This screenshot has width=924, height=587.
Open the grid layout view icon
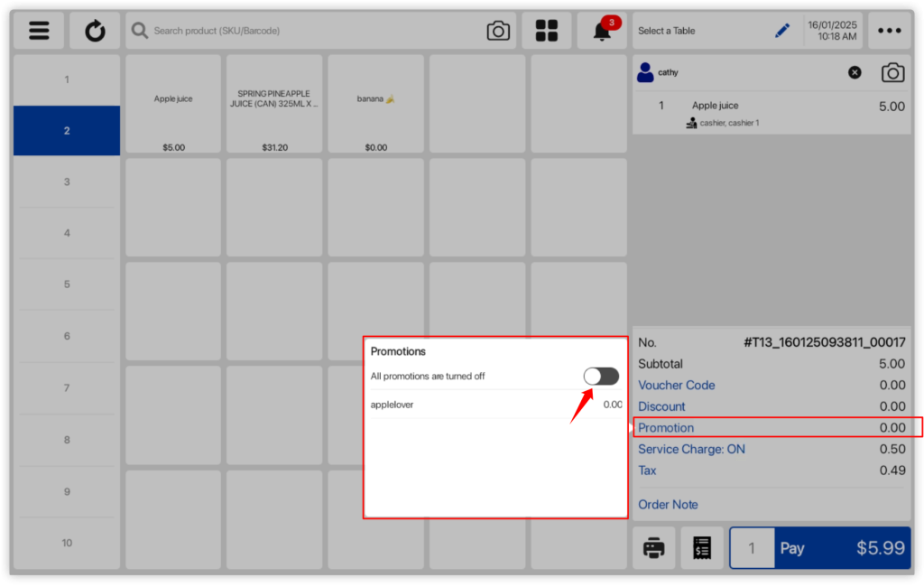pyautogui.click(x=547, y=31)
